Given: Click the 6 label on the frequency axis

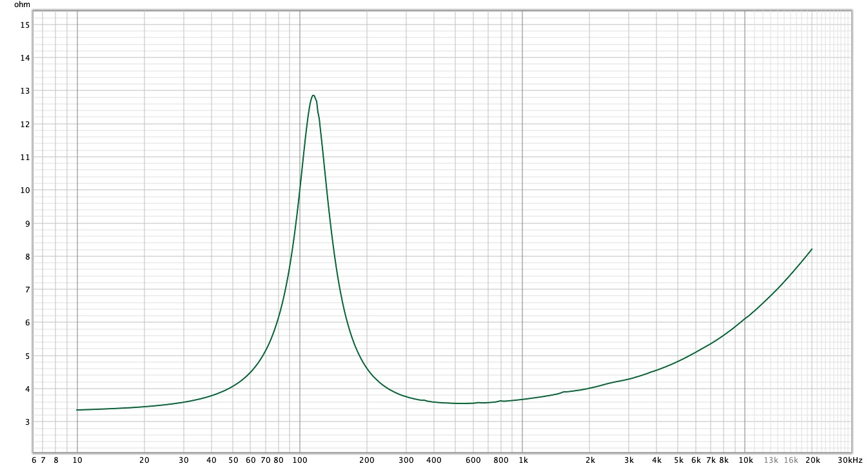Looking at the screenshot, I should 34,460.
